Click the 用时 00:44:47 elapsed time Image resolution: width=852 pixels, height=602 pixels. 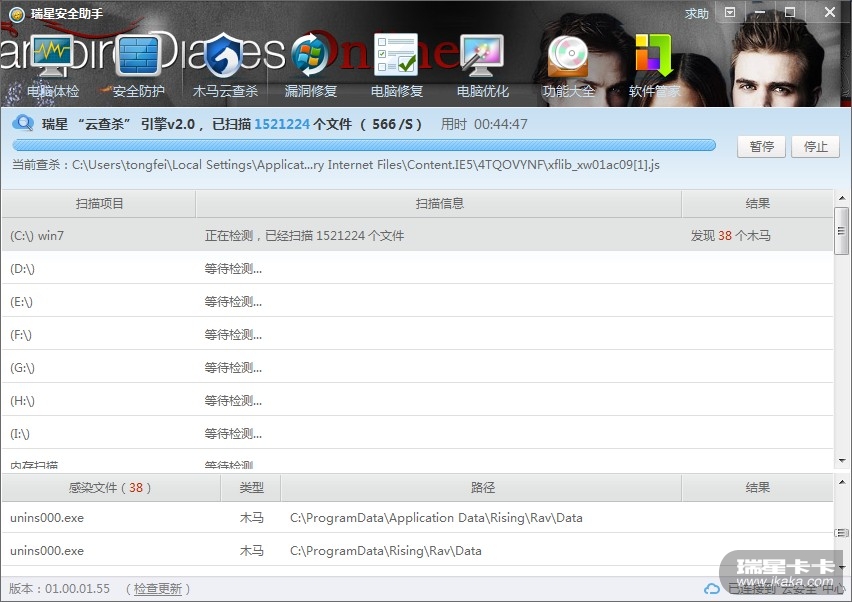coord(484,124)
